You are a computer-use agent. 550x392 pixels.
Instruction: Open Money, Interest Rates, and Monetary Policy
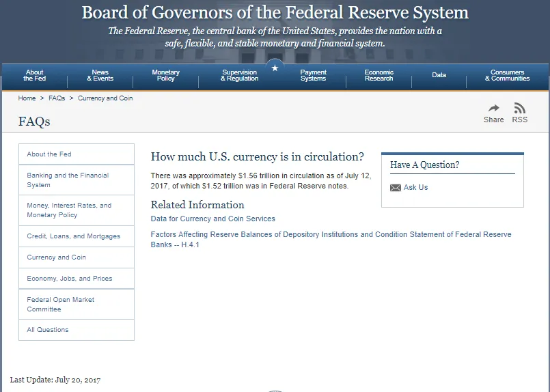click(x=77, y=210)
